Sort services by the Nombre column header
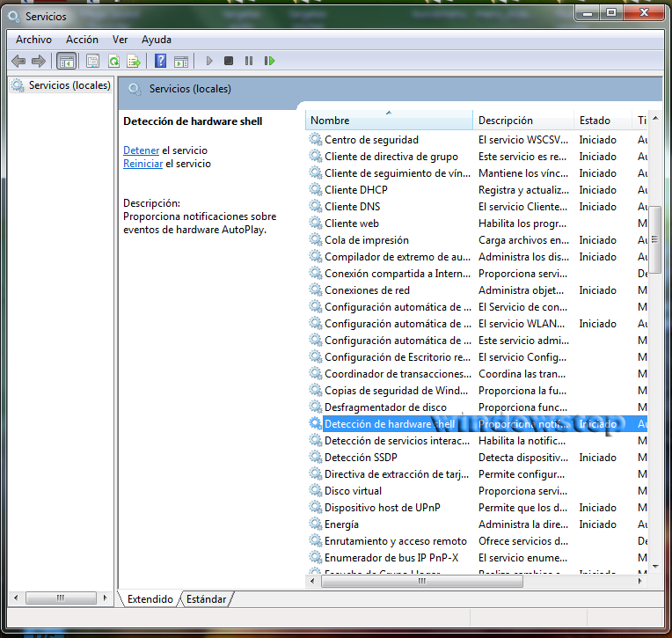Screen dimensions: 672x638 [x=389, y=121]
